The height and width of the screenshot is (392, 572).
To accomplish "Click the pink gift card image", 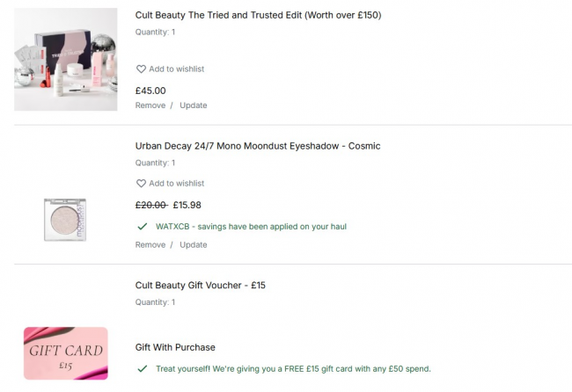I will pyautogui.click(x=66, y=353).
